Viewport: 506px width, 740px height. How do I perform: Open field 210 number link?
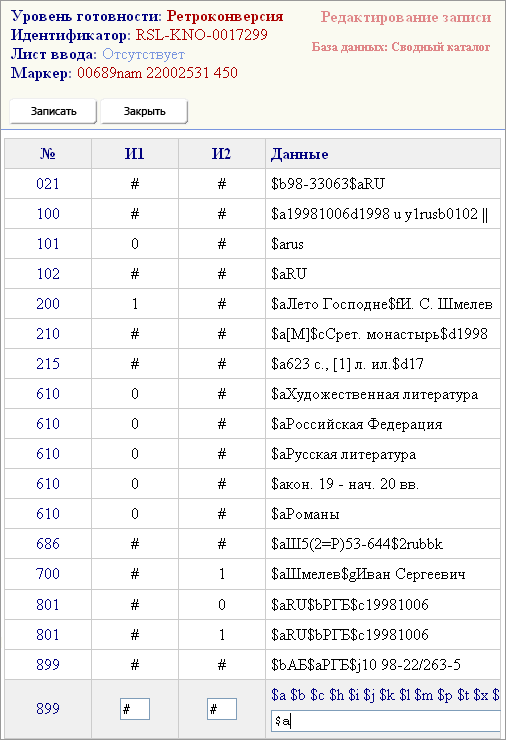[x=48, y=334]
